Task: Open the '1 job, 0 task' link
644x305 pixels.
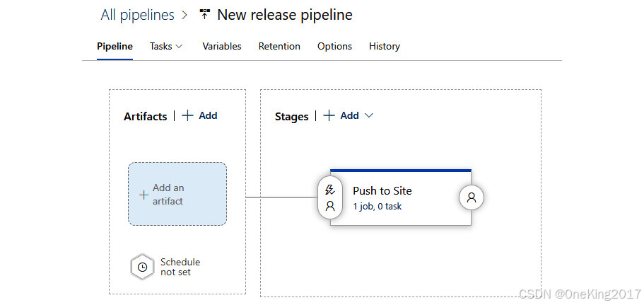Action: [377, 207]
